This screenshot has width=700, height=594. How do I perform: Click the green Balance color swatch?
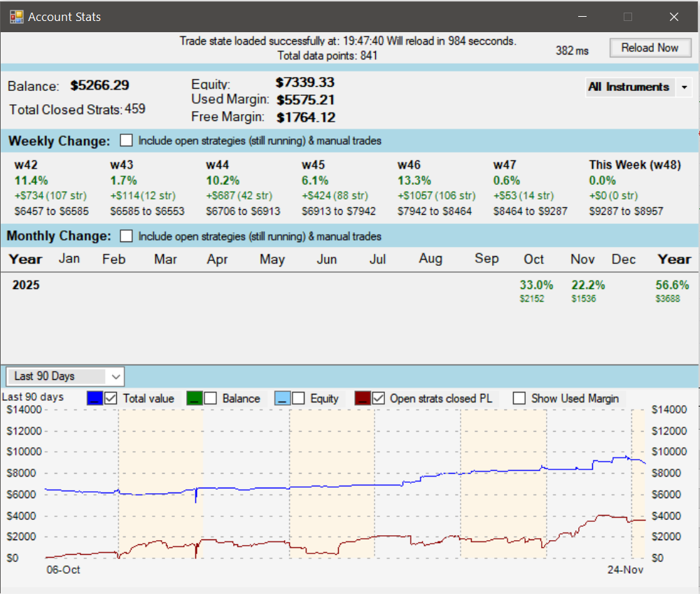194,398
